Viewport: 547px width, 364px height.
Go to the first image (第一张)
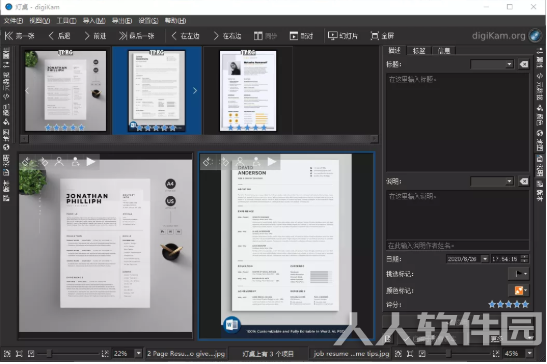pyautogui.click(x=20, y=36)
